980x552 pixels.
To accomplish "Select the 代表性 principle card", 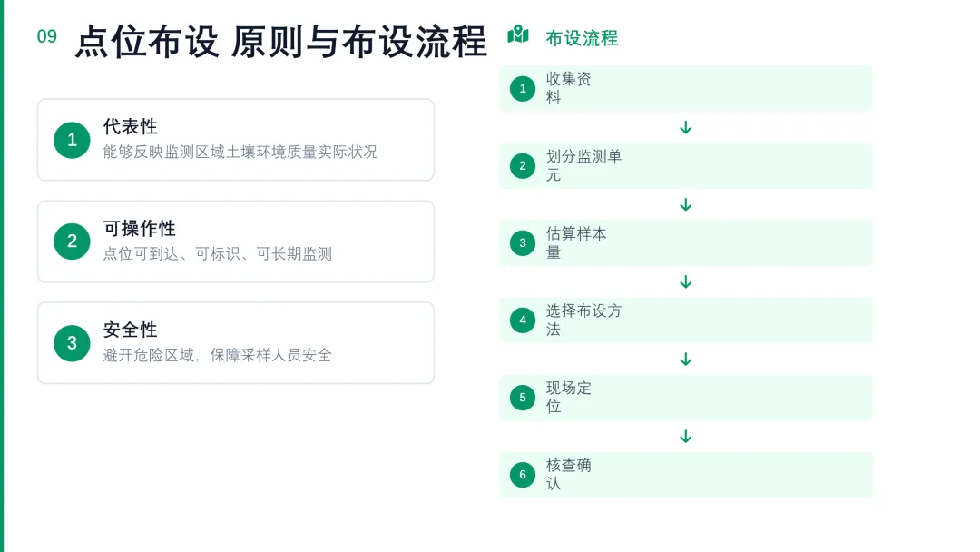I will pyautogui.click(x=236, y=140).
